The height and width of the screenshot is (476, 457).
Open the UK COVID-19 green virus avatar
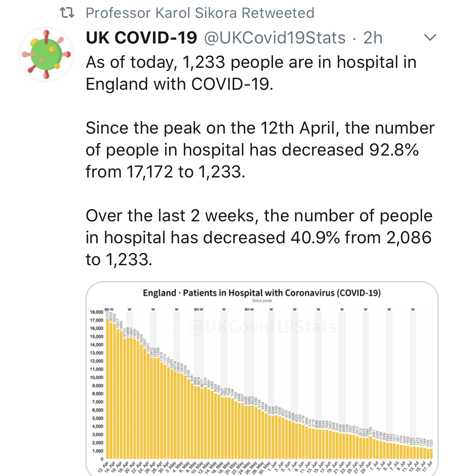tap(46, 54)
